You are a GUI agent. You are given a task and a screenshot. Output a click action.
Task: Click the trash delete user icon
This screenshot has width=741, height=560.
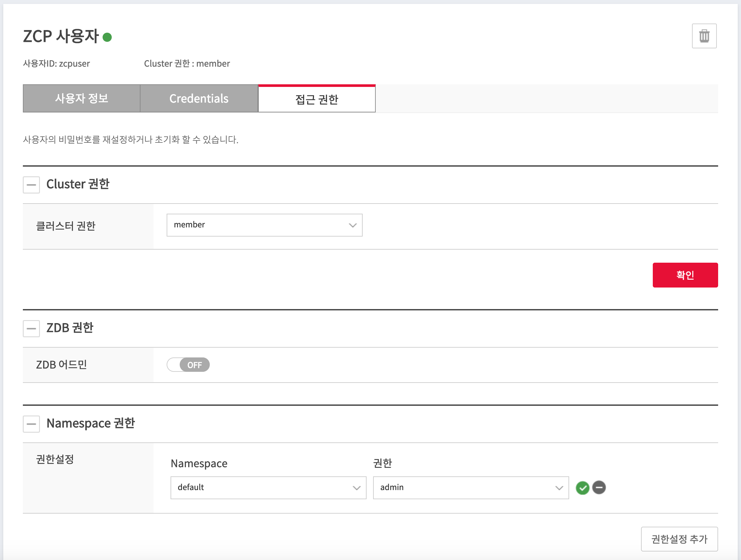coord(704,36)
